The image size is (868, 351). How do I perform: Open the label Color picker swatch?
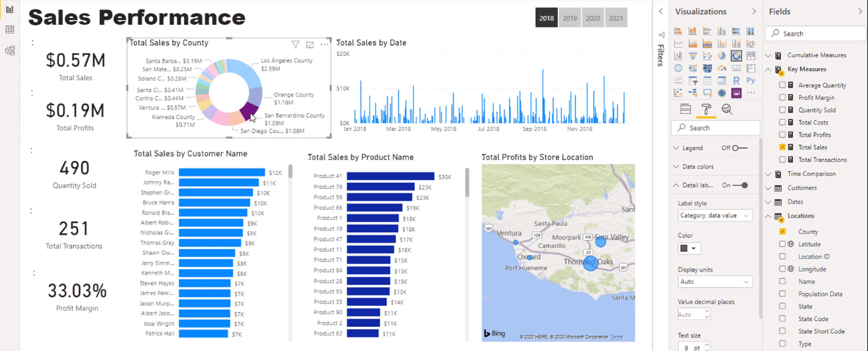click(688, 249)
